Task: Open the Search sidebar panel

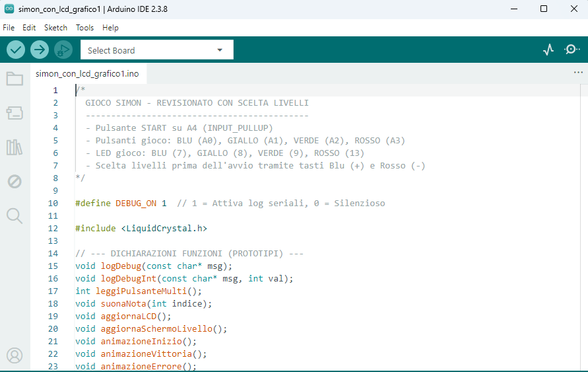Action: point(15,216)
